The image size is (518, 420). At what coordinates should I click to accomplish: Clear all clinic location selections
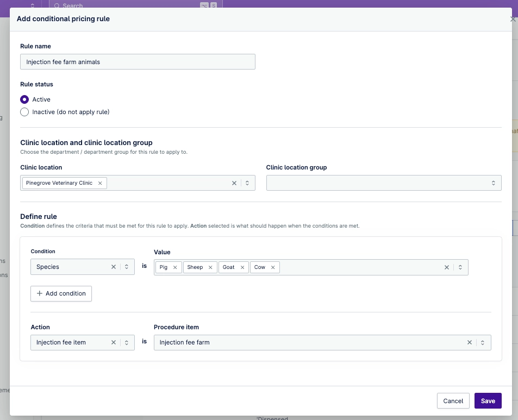(234, 183)
